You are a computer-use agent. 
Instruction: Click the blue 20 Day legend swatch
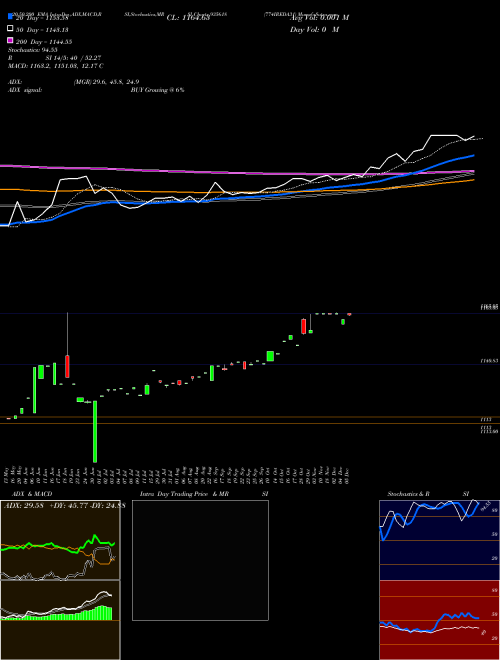(x=10, y=17)
